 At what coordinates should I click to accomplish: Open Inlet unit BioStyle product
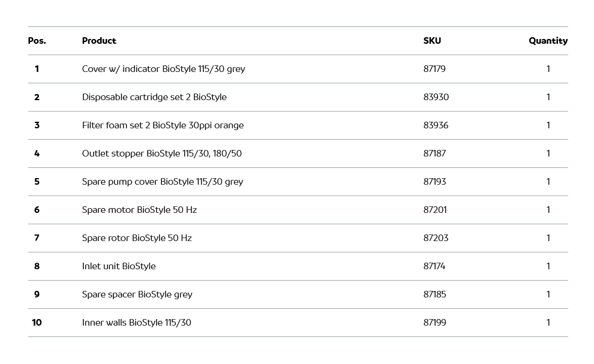coord(119,266)
